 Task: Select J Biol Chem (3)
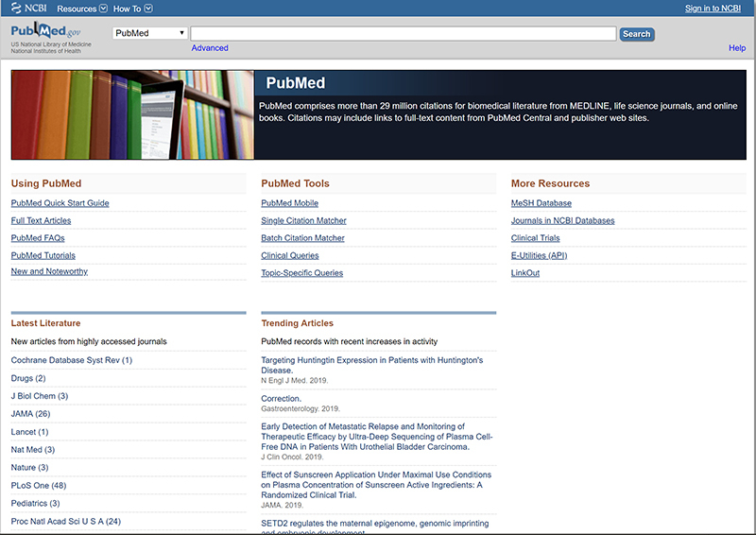40,396
